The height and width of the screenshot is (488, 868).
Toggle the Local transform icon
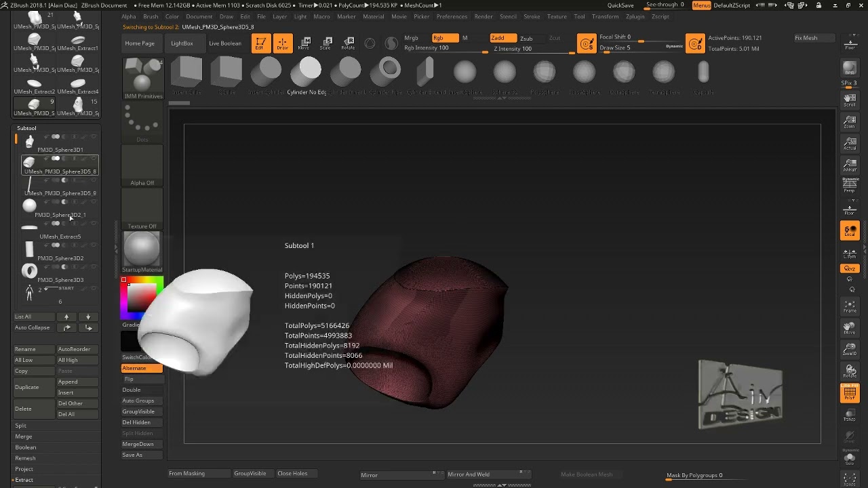[x=850, y=231]
